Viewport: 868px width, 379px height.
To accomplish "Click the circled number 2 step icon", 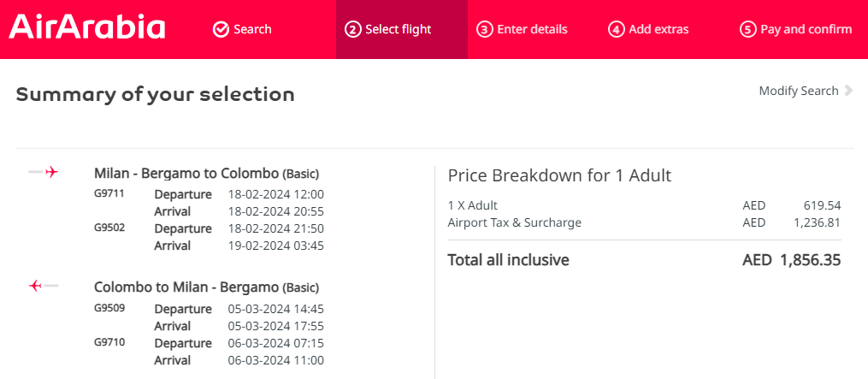I will (x=352, y=29).
